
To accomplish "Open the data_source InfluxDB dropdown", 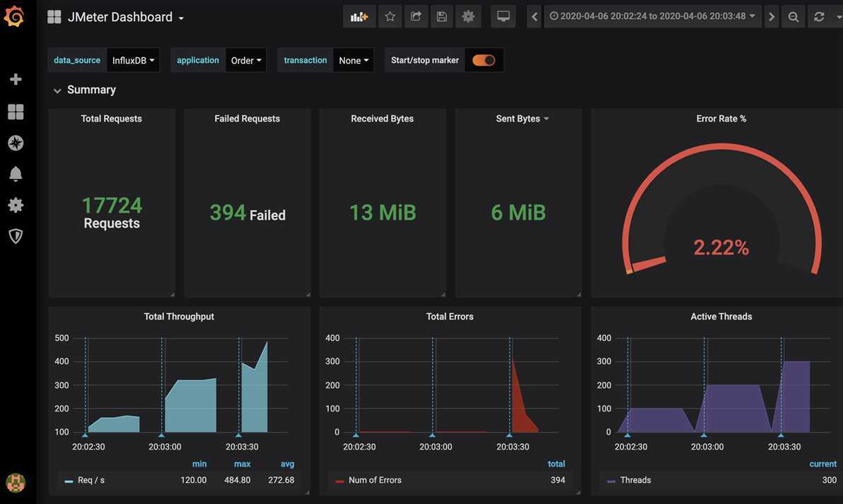I will point(134,60).
